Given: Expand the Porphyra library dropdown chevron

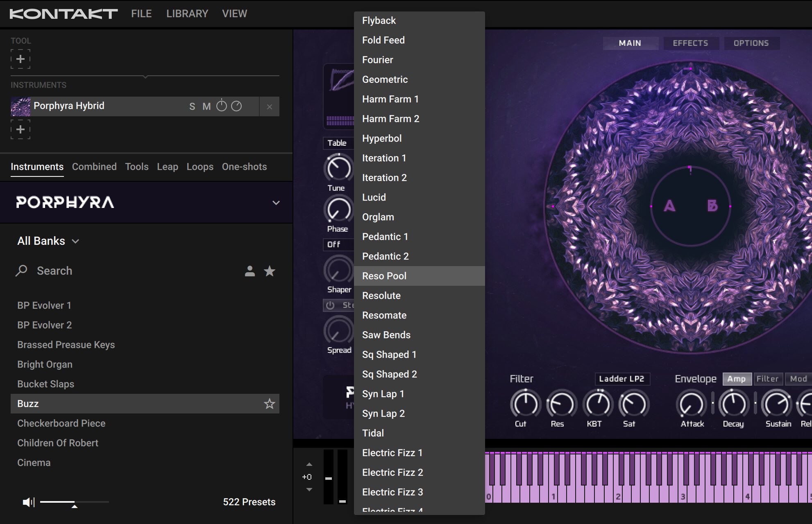Looking at the screenshot, I should pyautogui.click(x=276, y=203).
